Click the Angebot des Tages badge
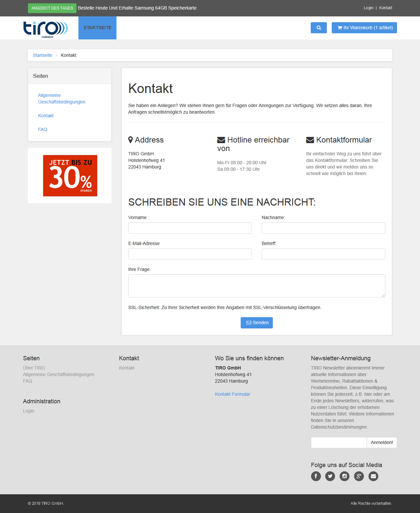 pyautogui.click(x=52, y=8)
